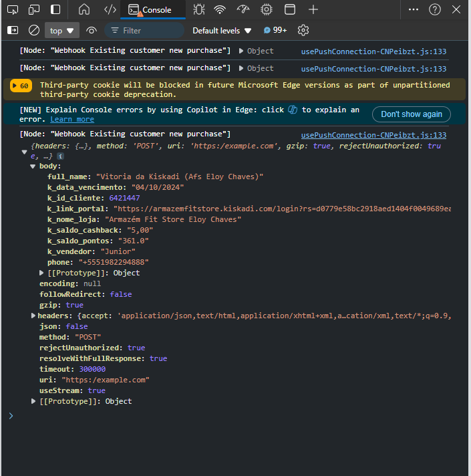Collapse the body property
Screen dimensions: 471x476
[33, 166]
